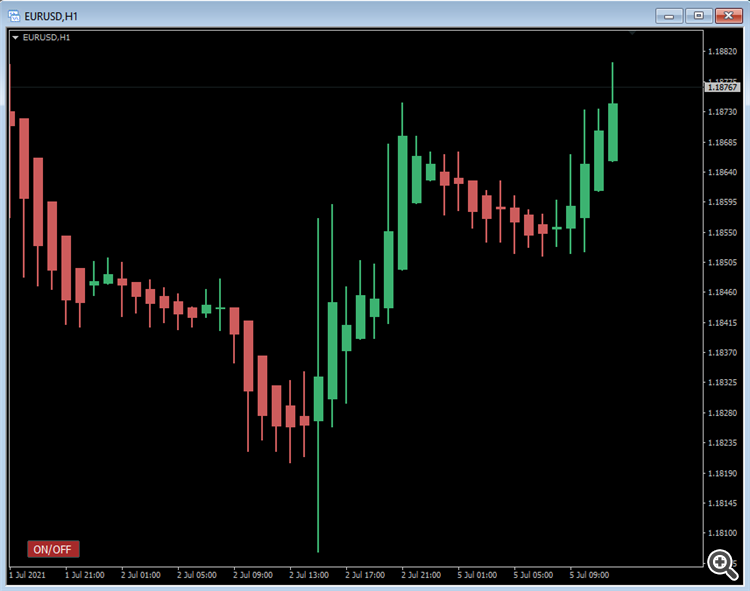The image size is (750, 591).
Task: Click the 1.18145 price axis label
Action: pos(722,503)
